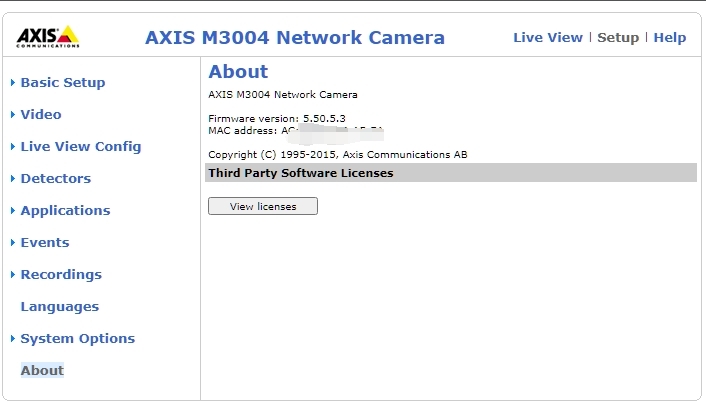This screenshot has height=404, width=706.
Task: Select the About sidebar item
Action: pos(42,370)
